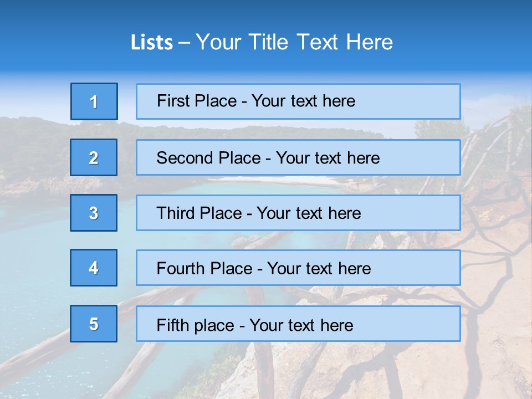Select the number 2 square
532x399 pixels.
(x=94, y=157)
